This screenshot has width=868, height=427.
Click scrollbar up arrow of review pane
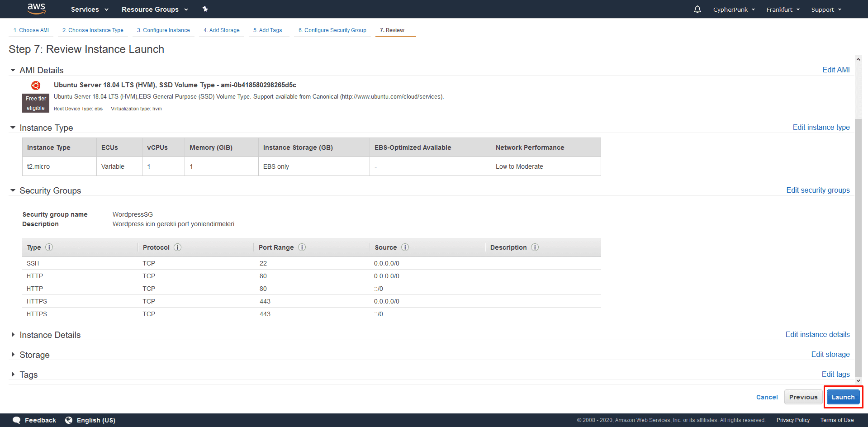pos(858,59)
